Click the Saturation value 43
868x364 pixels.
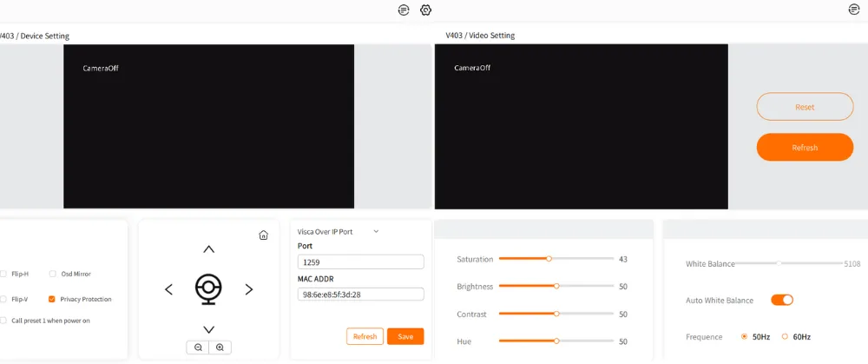pos(622,259)
